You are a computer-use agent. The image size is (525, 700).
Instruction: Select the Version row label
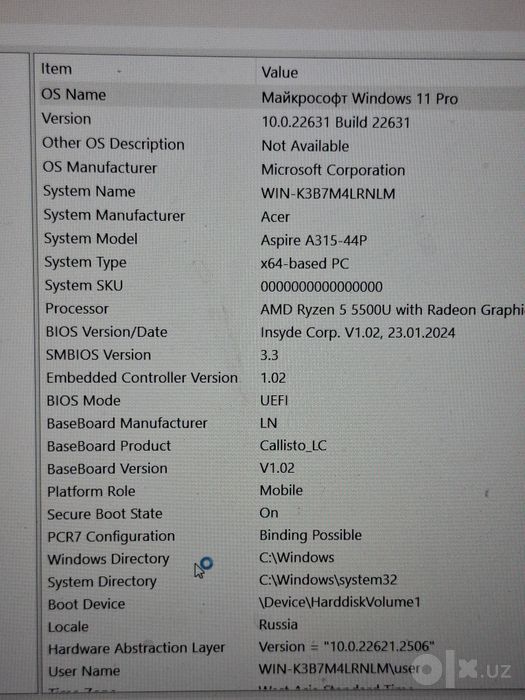(x=67, y=119)
